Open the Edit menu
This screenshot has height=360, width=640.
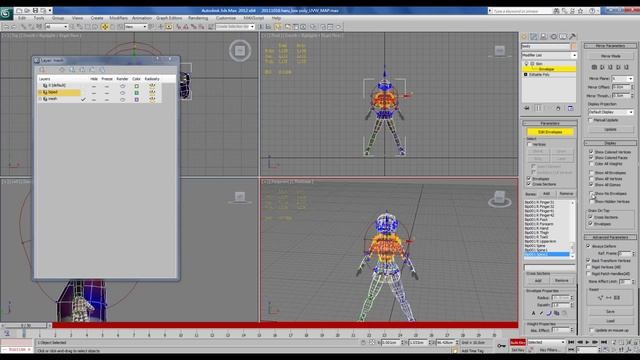tap(22, 18)
